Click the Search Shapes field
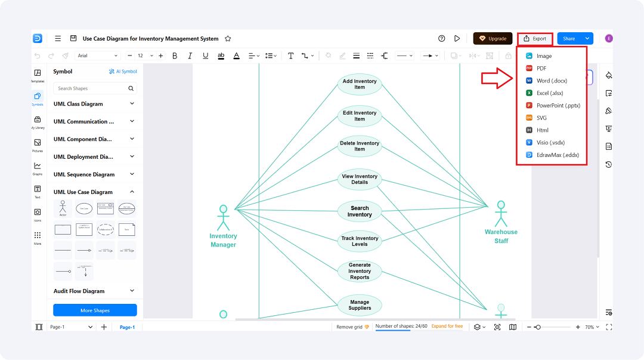Screen dimensions: 644x360 pos(95,88)
